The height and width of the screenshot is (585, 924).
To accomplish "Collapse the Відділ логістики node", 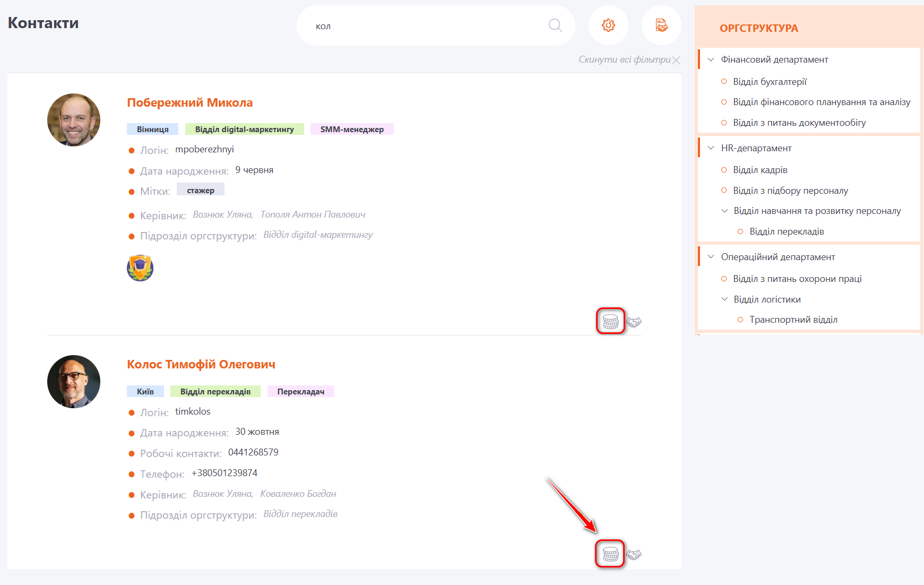I will click(x=724, y=299).
